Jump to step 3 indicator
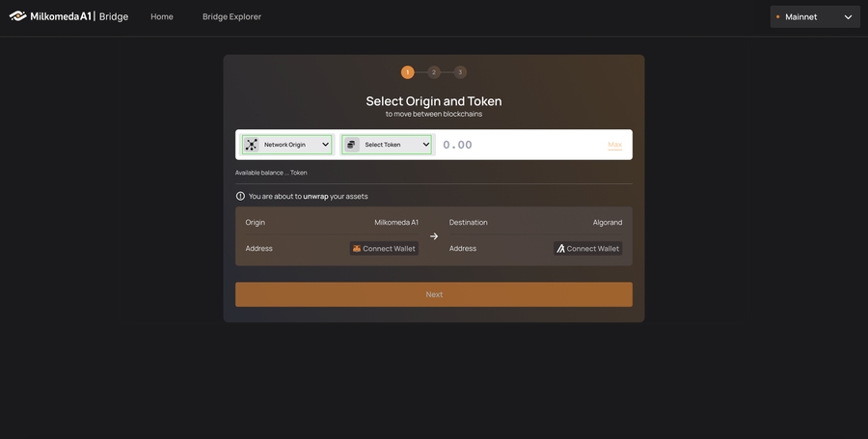Screen dimensions: 868x439 tap(460, 72)
